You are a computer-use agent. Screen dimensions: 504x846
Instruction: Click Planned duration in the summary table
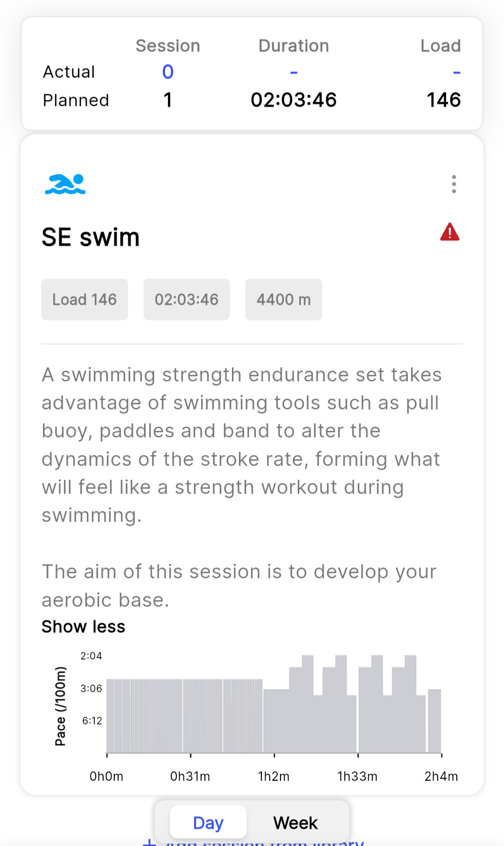[x=294, y=100]
